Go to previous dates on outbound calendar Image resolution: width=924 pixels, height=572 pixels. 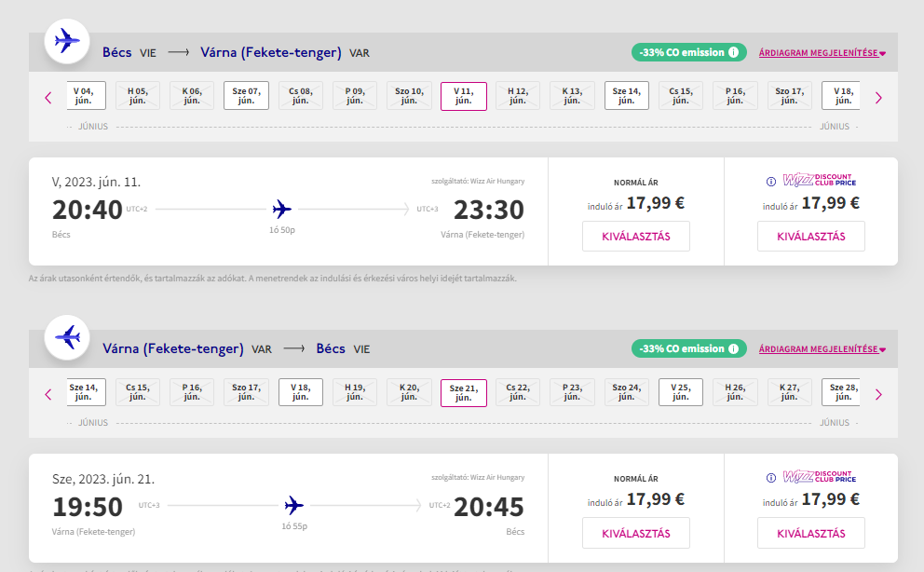(x=48, y=97)
